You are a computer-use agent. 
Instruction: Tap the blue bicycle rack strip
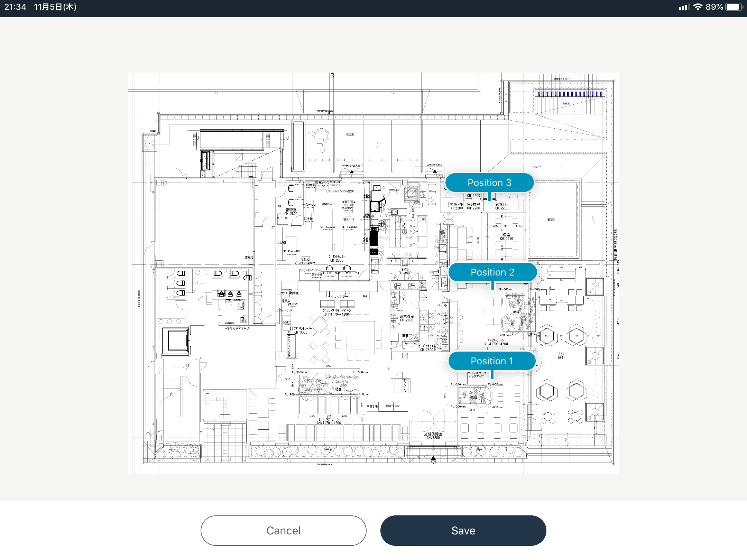pos(570,94)
